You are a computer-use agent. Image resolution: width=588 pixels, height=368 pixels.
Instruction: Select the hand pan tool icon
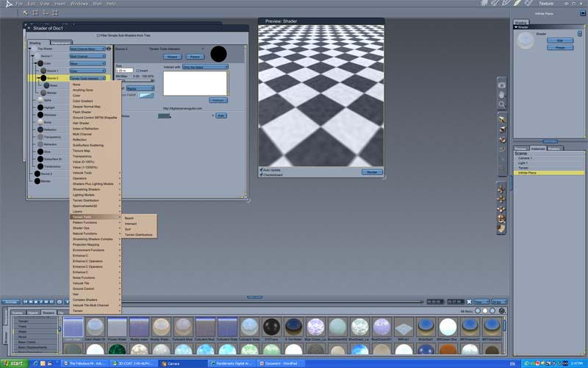[502, 94]
